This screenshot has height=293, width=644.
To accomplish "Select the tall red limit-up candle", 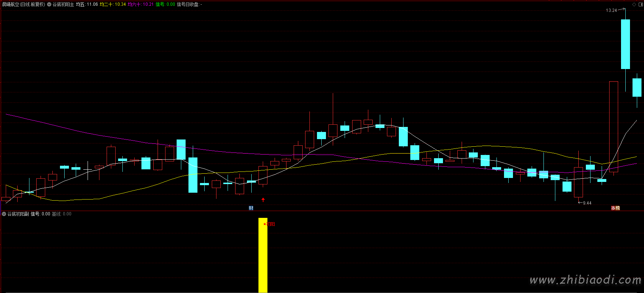I will click(613, 127).
